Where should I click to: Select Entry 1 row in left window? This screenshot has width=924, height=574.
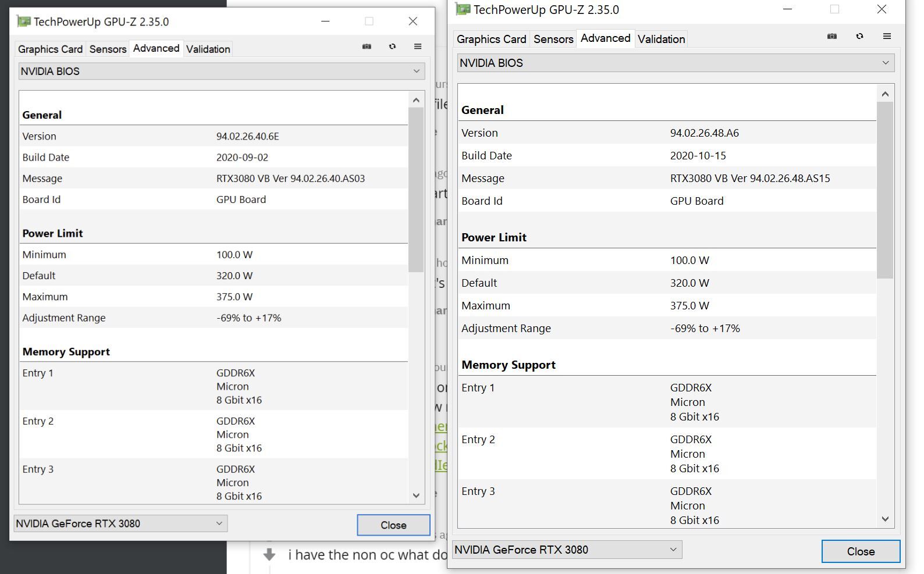point(214,386)
